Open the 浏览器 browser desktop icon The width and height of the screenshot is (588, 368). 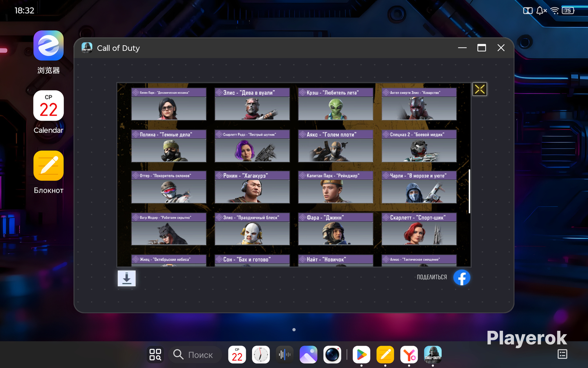48,46
